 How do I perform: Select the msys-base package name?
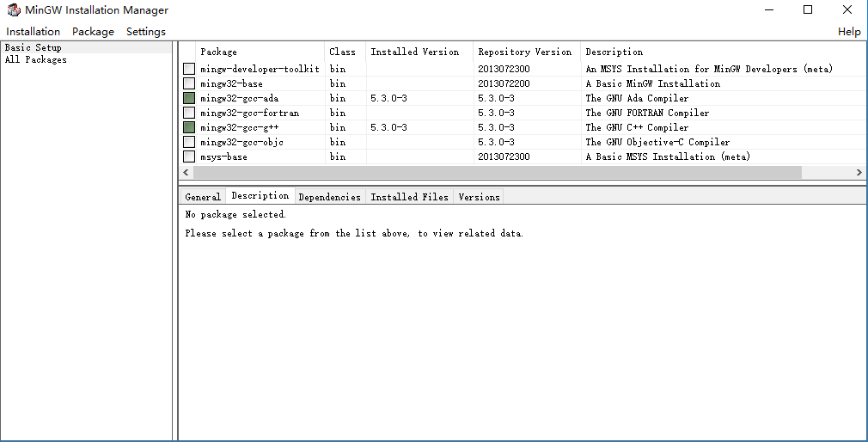[223, 157]
